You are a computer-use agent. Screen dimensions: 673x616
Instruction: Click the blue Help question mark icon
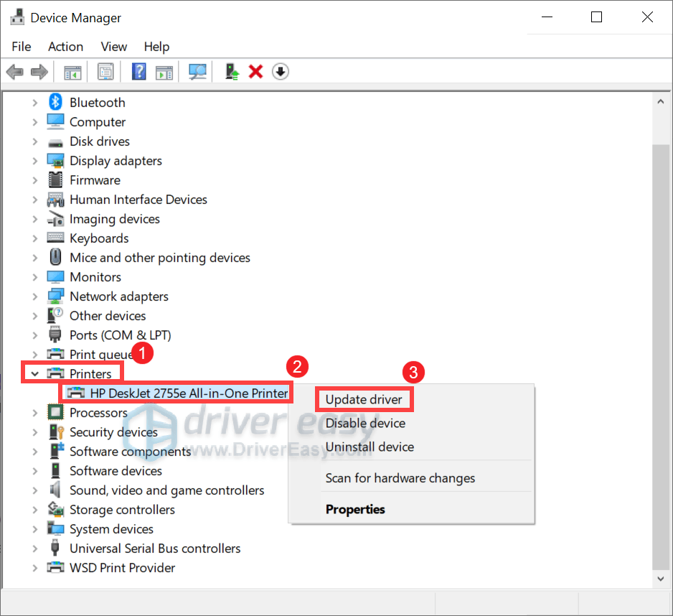click(x=139, y=72)
